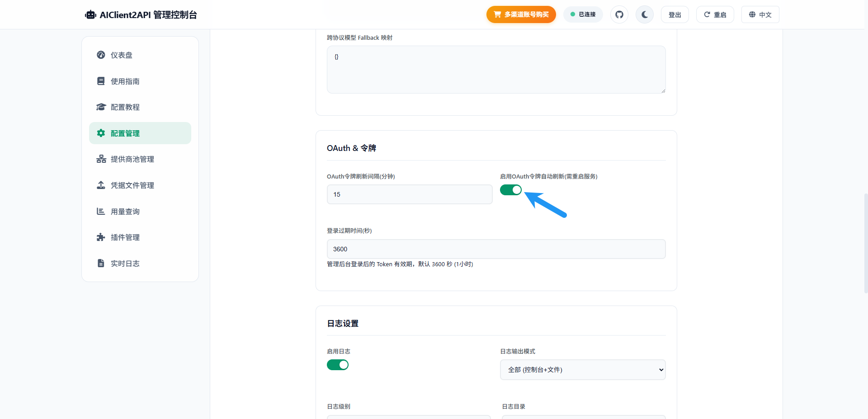Open 用量查询 in the sidebar
868x419 pixels.
click(125, 212)
